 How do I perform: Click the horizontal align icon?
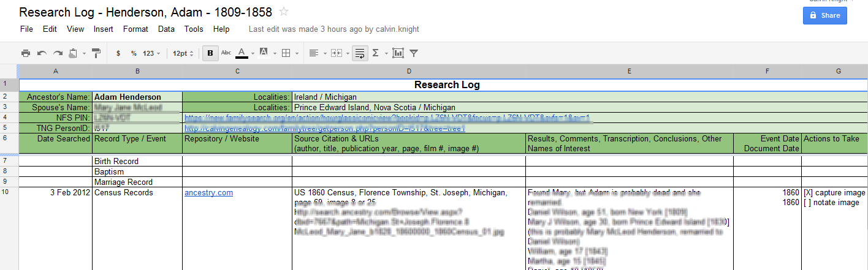(x=313, y=53)
